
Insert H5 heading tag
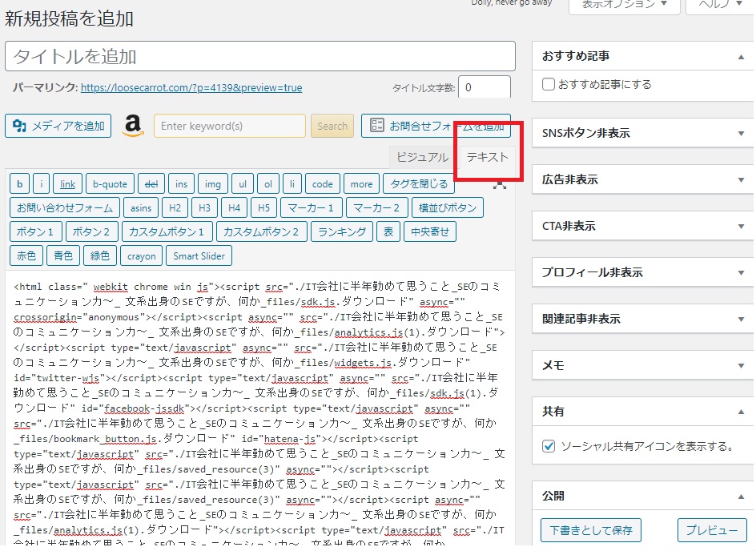point(263,207)
